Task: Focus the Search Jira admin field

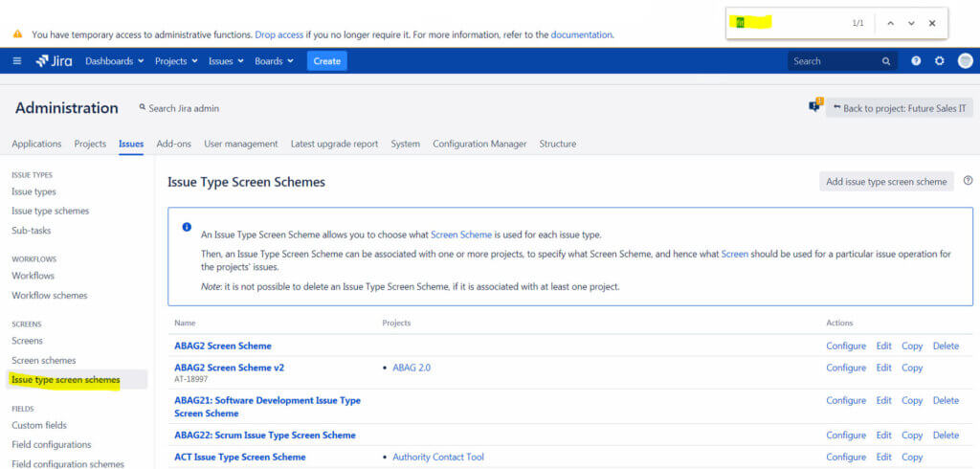Action: (179, 108)
